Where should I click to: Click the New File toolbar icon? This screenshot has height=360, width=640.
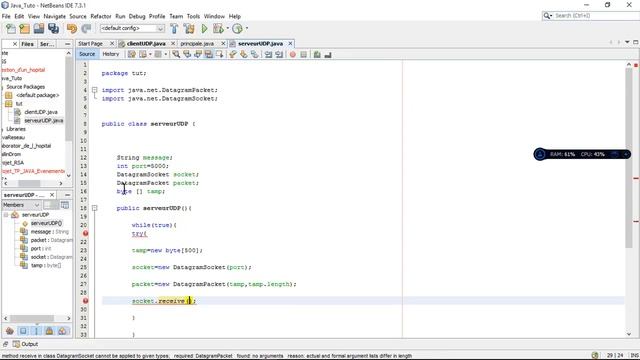click(x=11, y=29)
